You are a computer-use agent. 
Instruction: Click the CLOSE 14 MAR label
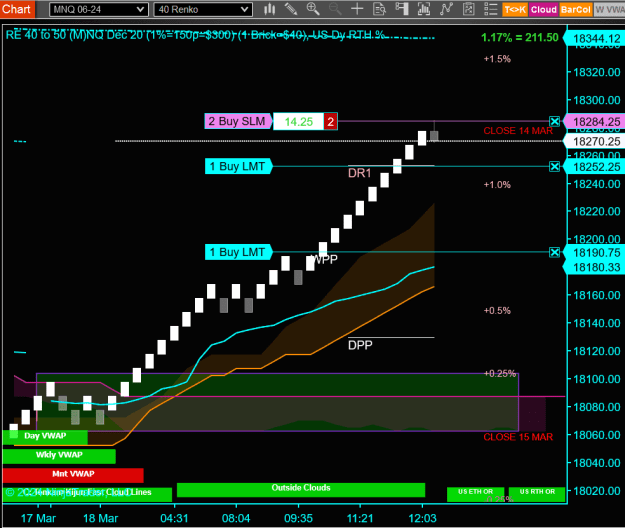[518, 131]
